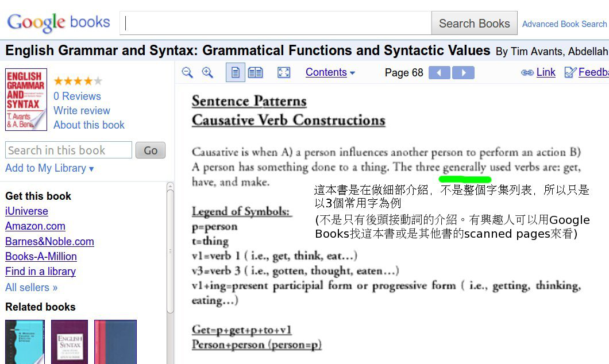
Task: Expand the Contents dropdown
Action: (330, 72)
